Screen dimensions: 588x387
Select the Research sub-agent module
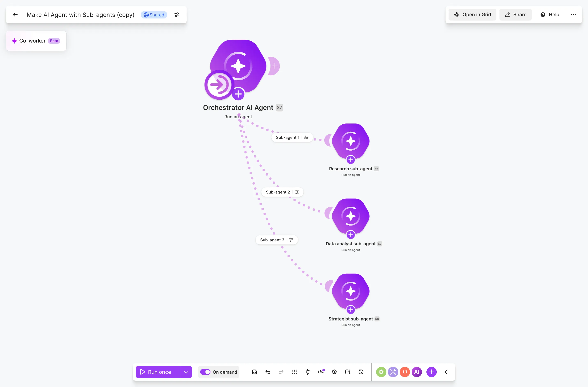click(x=351, y=141)
